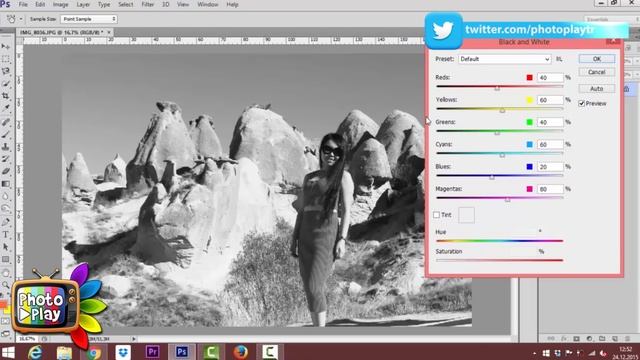
Task: Click the Reds percentage input field
Action: 550,78
